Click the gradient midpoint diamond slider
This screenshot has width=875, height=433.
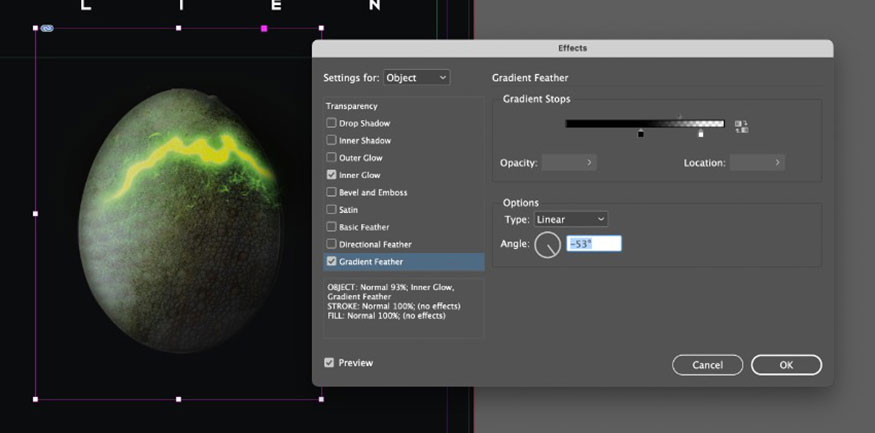(680, 117)
